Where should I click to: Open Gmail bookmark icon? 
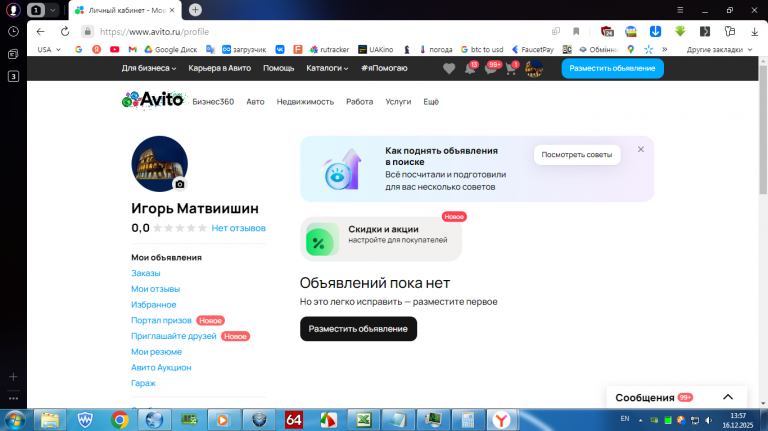[132, 49]
